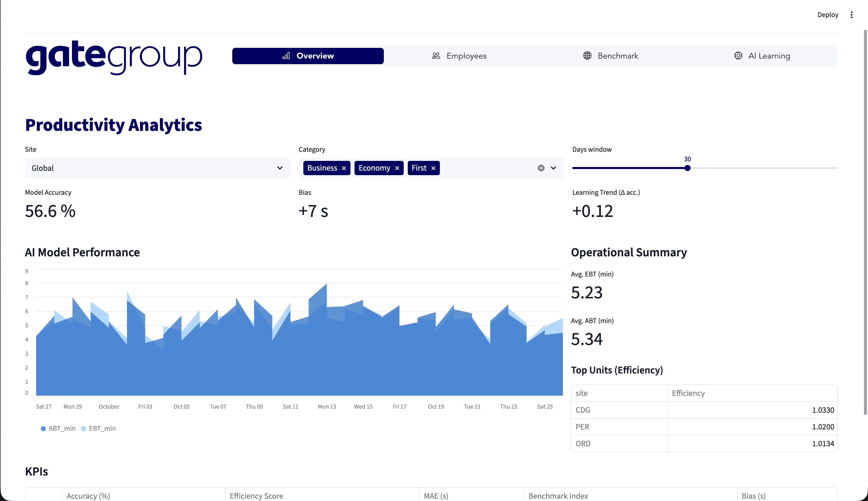This screenshot has height=501, width=868.
Task: Remove the First category tag
Action: click(x=433, y=168)
